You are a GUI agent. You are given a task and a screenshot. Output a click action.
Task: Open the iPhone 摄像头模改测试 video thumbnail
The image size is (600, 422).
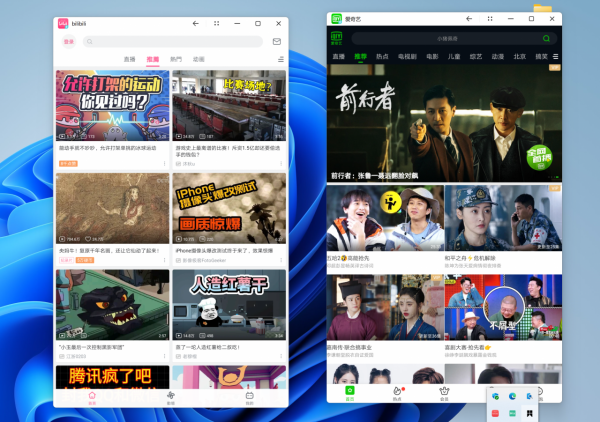coord(227,209)
